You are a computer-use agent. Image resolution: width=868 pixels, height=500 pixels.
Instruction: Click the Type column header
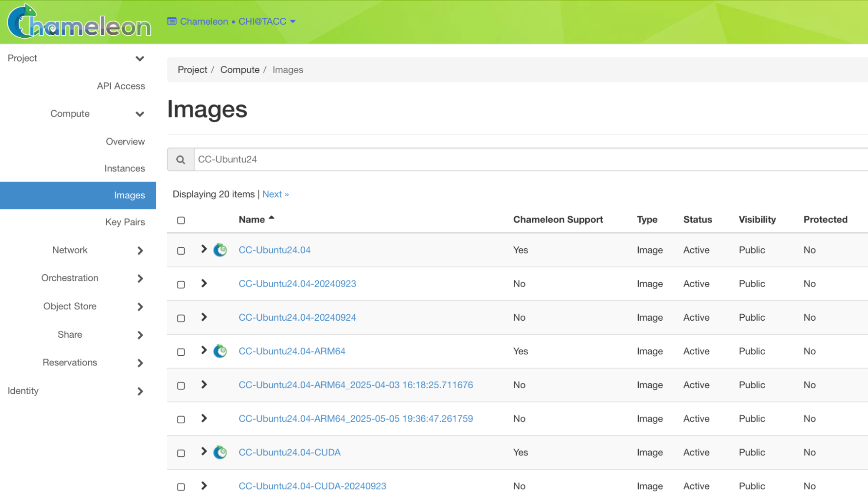point(647,220)
